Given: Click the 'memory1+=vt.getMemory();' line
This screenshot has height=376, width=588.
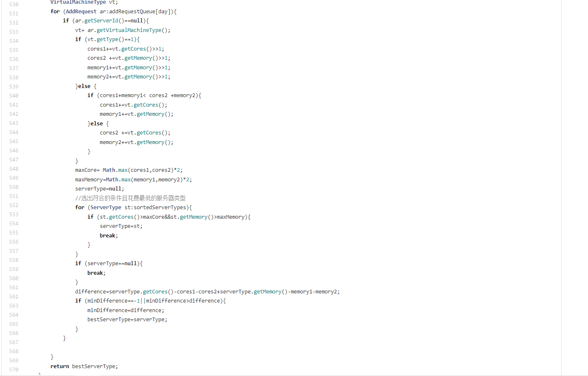Looking at the screenshot, I should [x=137, y=114].
